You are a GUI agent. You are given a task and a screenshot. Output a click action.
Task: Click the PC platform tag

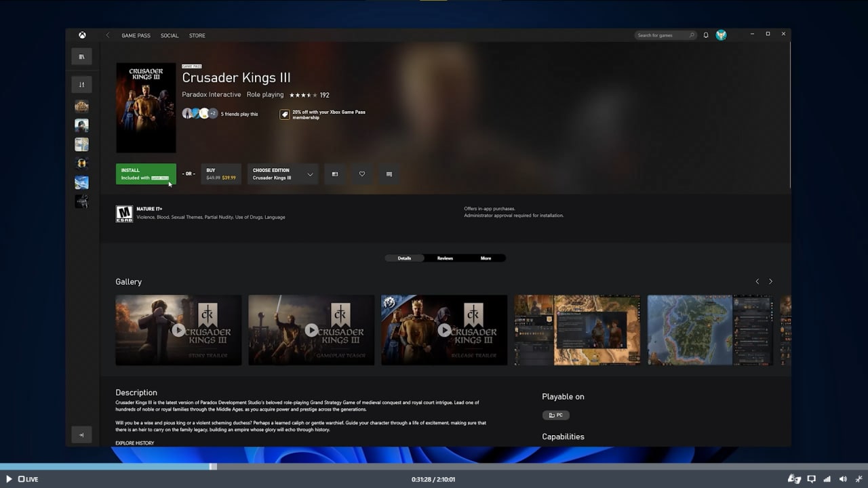click(x=555, y=415)
